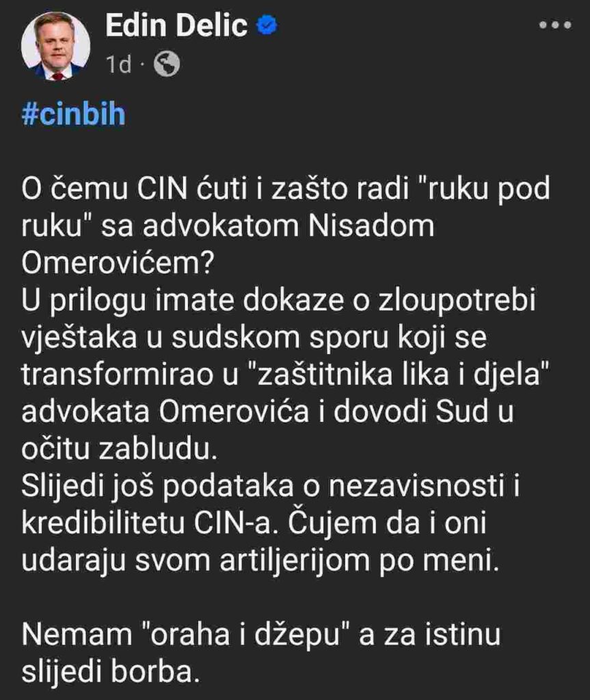Click the quoted phrase "ruku pod ruku"
This screenshot has width=590, height=700.
click(x=479, y=190)
